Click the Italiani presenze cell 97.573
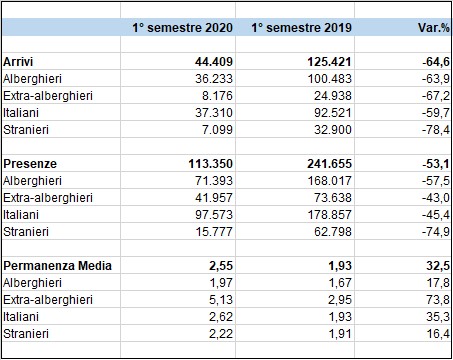The image size is (453, 360). click(x=178, y=215)
